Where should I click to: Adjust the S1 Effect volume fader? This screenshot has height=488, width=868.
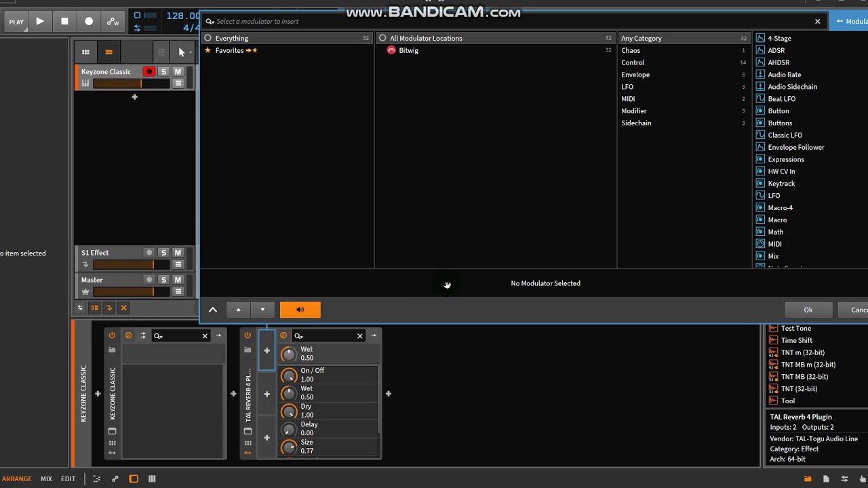(x=132, y=264)
